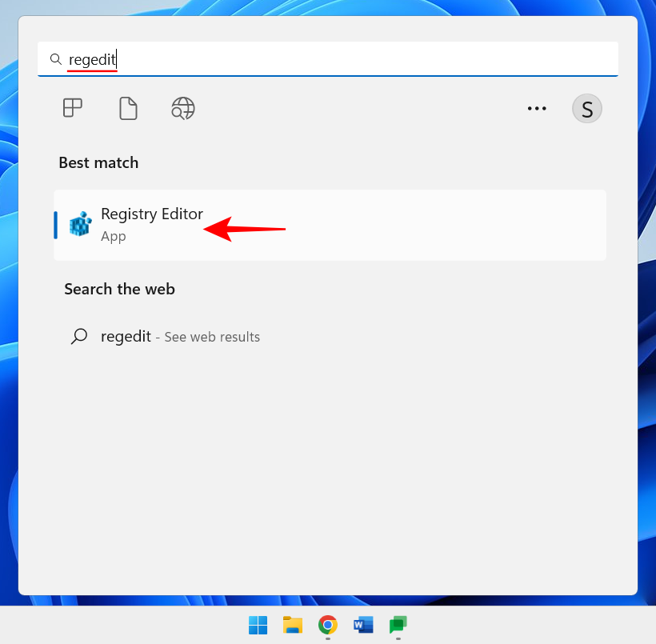Click the Registry Editor app icon
This screenshot has height=644, width=656.
[79, 225]
